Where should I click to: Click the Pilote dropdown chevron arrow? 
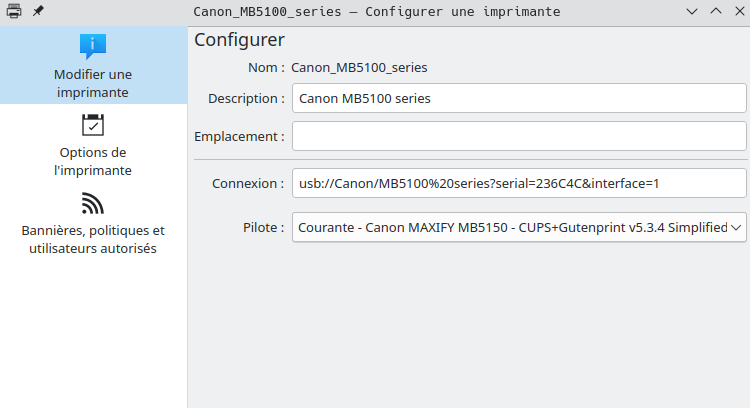736,228
